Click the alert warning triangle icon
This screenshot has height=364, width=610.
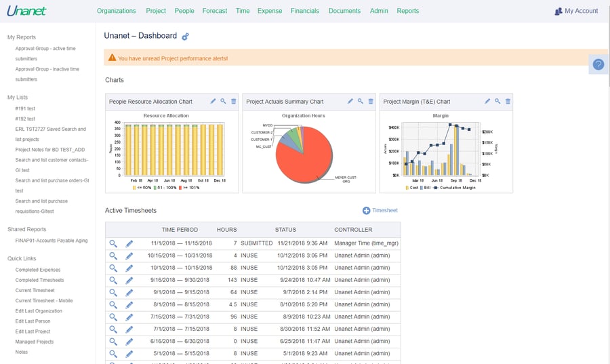point(112,58)
